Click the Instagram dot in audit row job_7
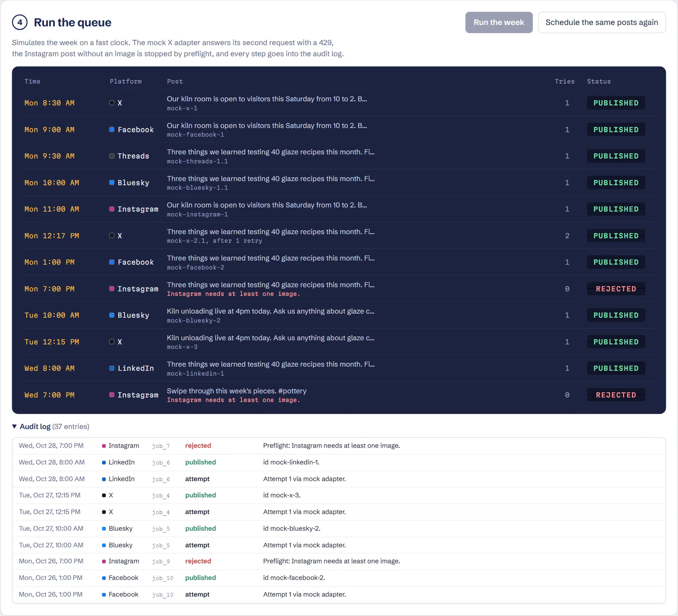 (x=104, y=446)
